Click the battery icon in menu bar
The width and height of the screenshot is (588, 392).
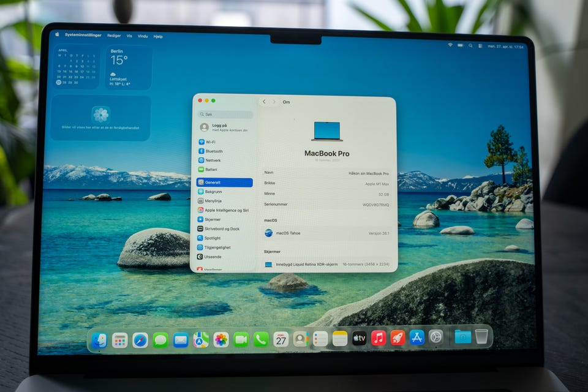click(x=460, y=45)
